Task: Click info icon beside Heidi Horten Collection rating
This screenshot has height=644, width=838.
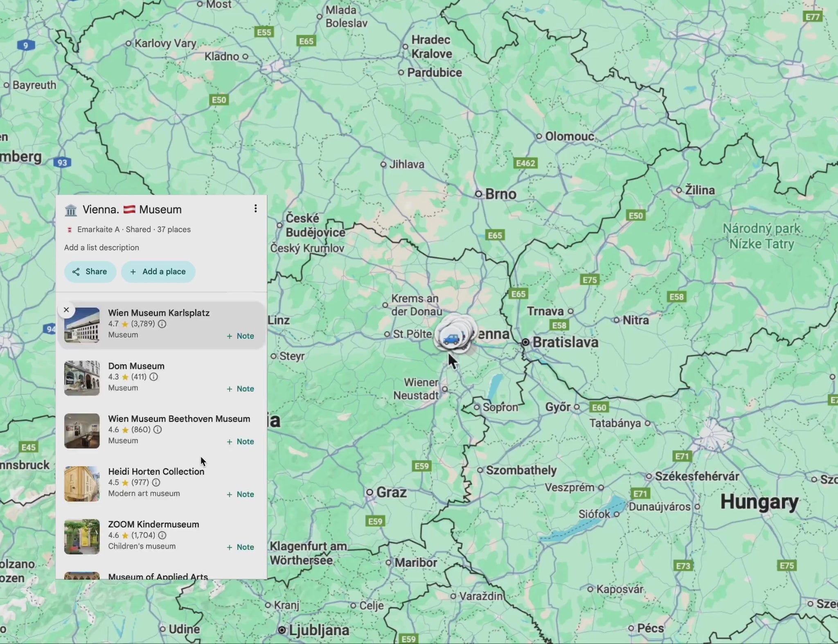Action: 156,482
